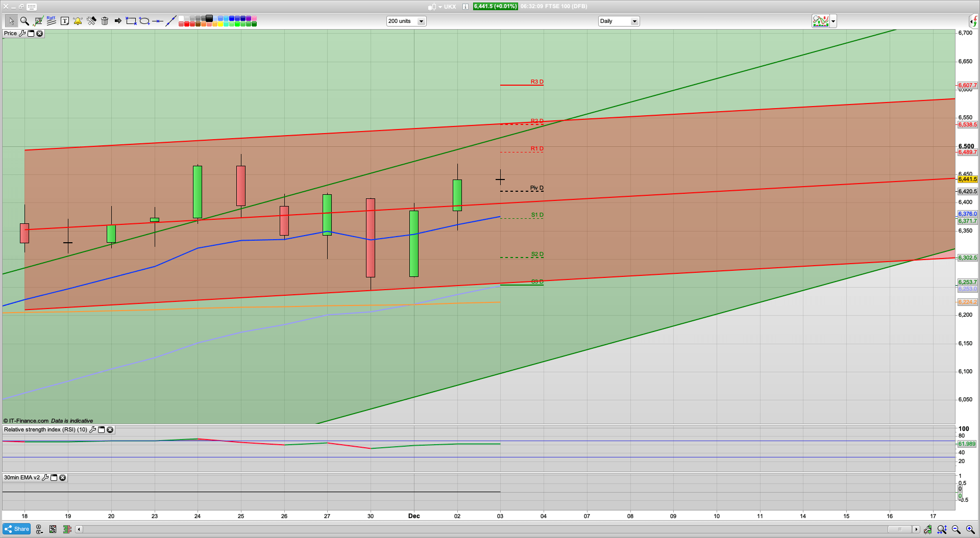Click the trash icon to delete drawings
Screen dimensions: 980x538
point(105,21)
